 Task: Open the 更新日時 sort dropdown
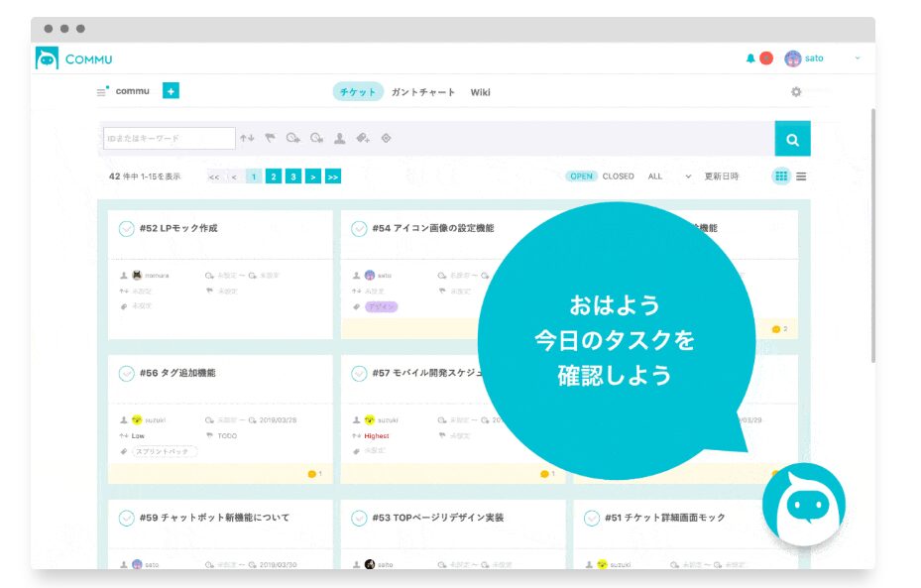click(712, 176)
